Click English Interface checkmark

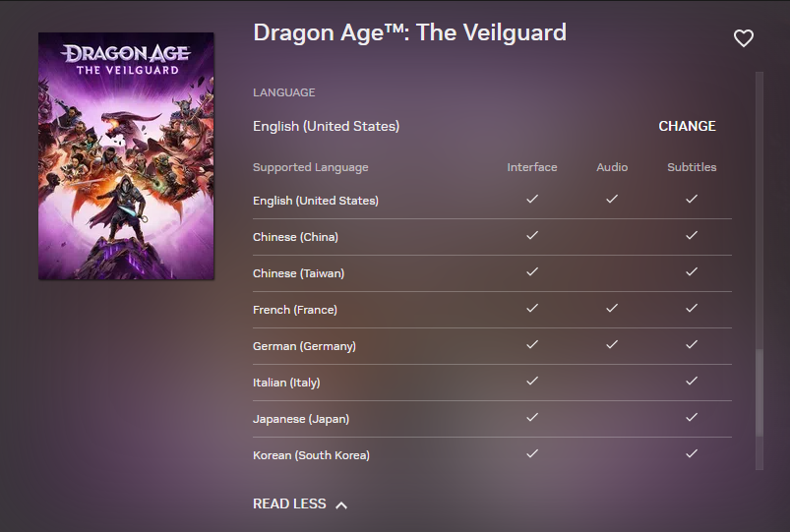pyautogui.click(x=532, y=199)
